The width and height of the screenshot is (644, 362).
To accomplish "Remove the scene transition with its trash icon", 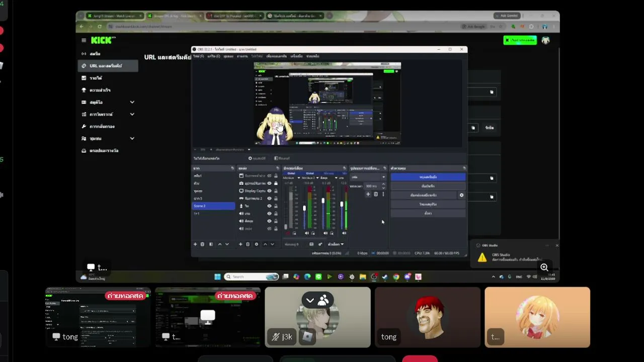I will click(375, 194).
